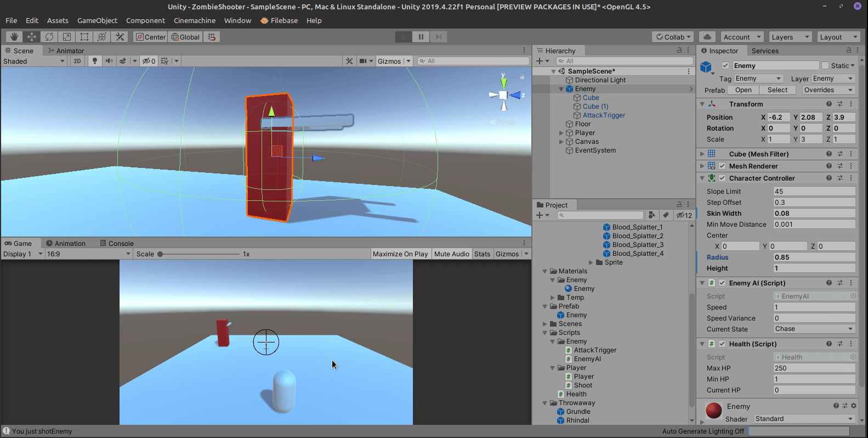Switch to the Services tab
868x438 pixels.
pyautogui.click(x=765, y=50)
